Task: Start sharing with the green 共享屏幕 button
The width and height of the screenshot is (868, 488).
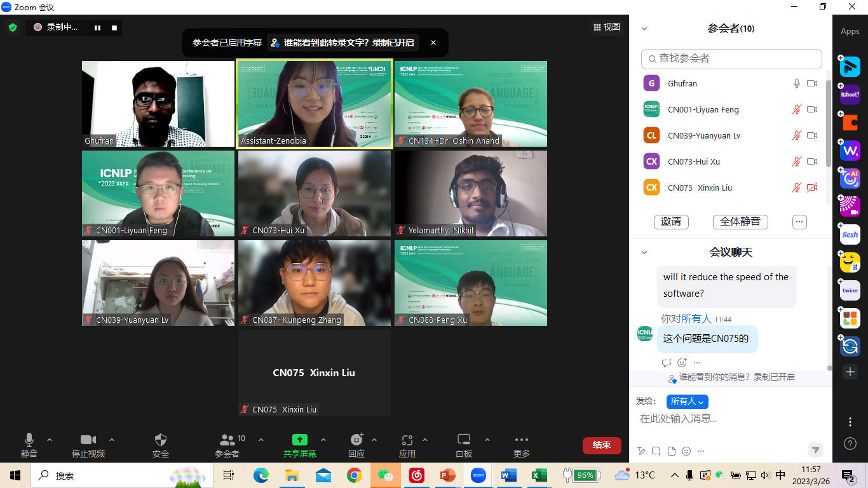Action: pos(299,445)
